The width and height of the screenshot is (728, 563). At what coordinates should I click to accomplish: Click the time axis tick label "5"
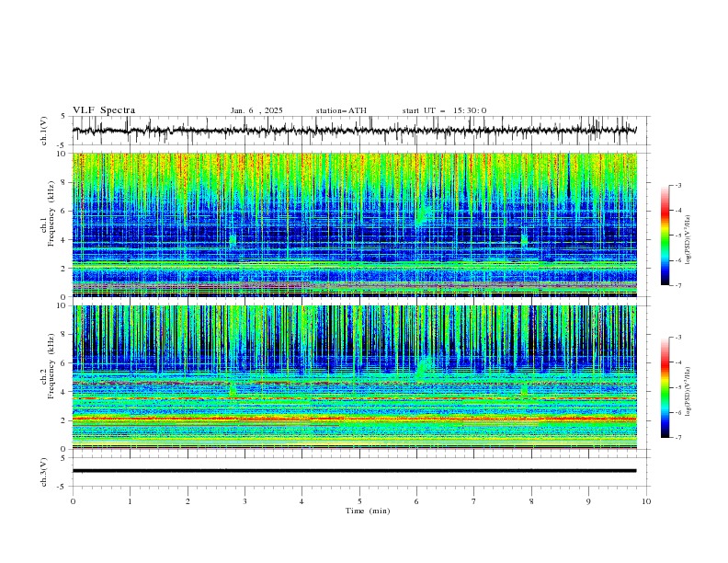(359, 501)
